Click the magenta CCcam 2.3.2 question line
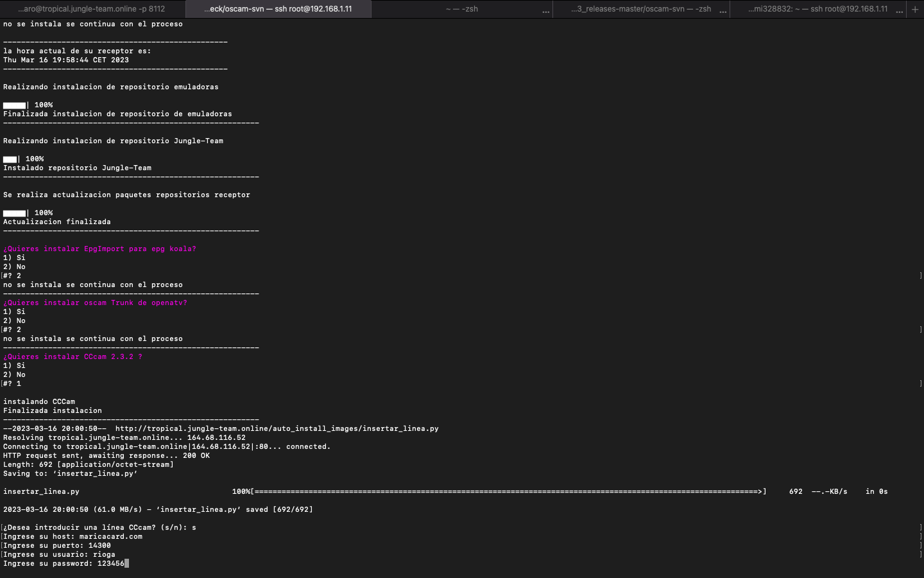The height and width of the screenshot is (578, 924). click(73, 356)
